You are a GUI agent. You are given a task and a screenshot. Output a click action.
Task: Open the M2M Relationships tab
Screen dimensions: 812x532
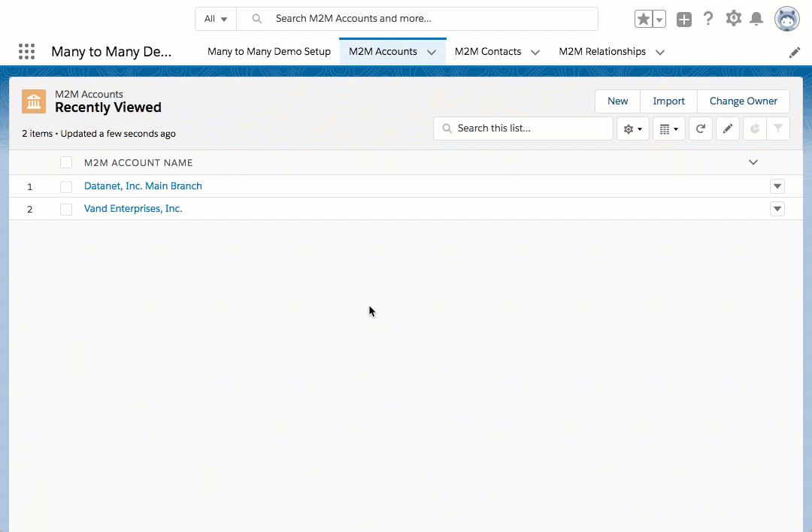(x=602, y=52)
